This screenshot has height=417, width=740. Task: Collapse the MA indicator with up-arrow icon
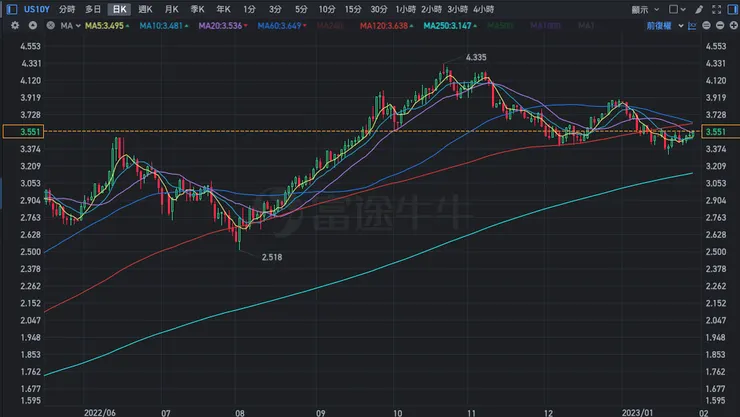coord(33,25)
